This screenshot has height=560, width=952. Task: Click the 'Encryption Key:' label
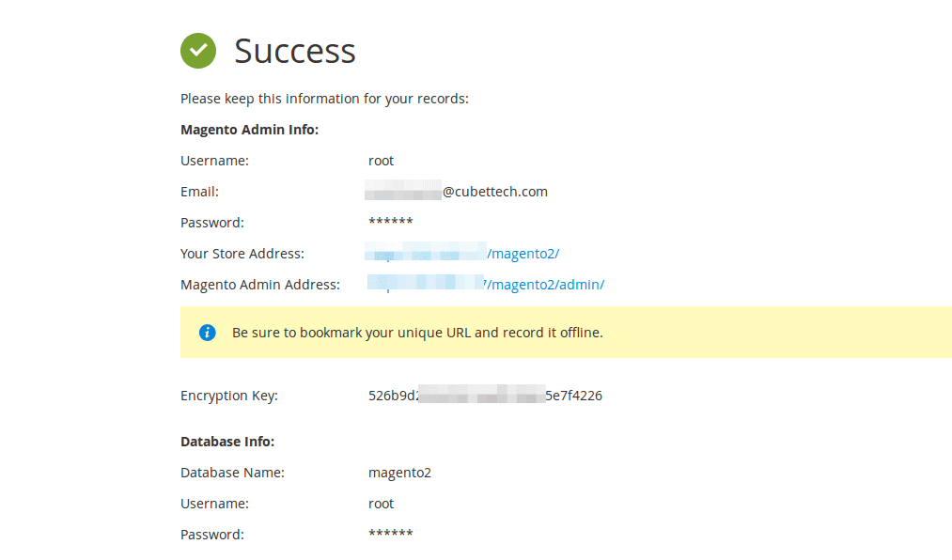[x=229, y=396]
